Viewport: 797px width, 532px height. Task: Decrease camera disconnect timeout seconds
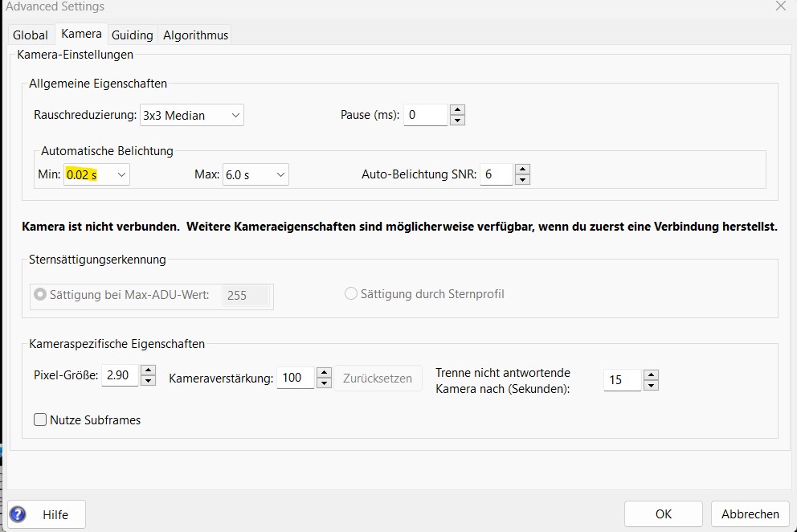click(x=651, y=386)
